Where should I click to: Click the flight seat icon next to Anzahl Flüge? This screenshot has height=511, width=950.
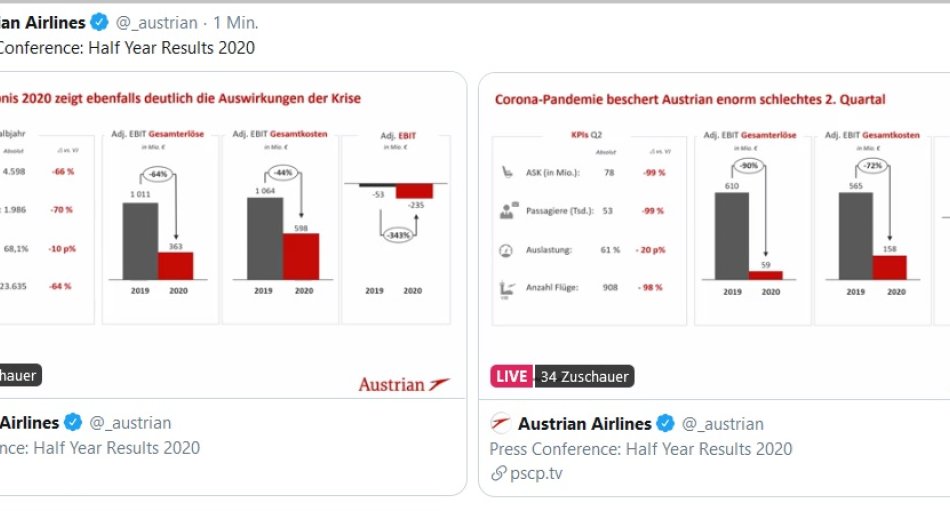point(507,290)
